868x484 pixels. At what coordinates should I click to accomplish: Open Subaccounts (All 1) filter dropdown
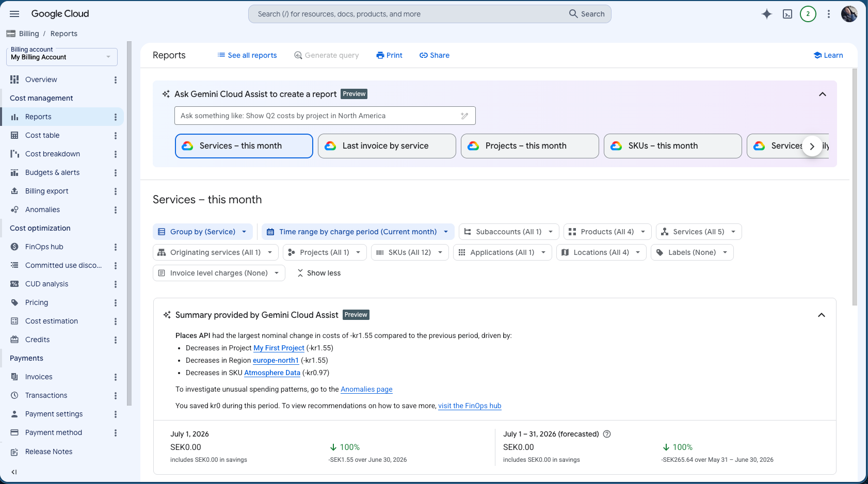[509, 232]
